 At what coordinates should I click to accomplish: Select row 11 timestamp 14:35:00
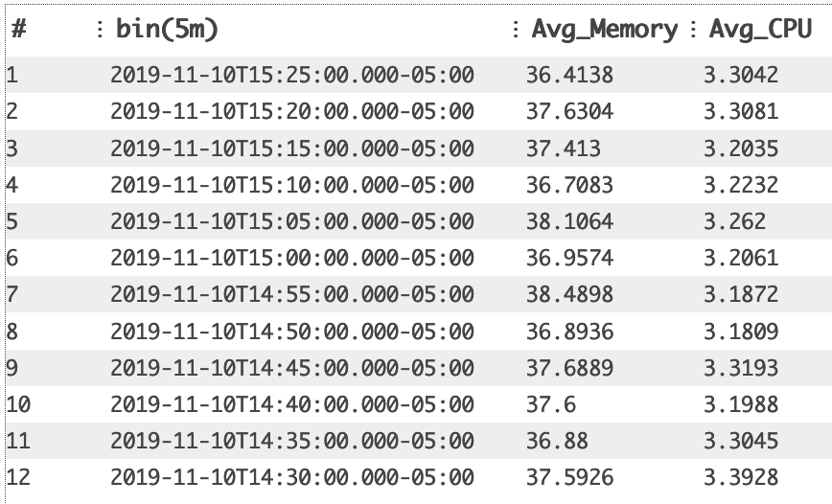tap(291, 441)
